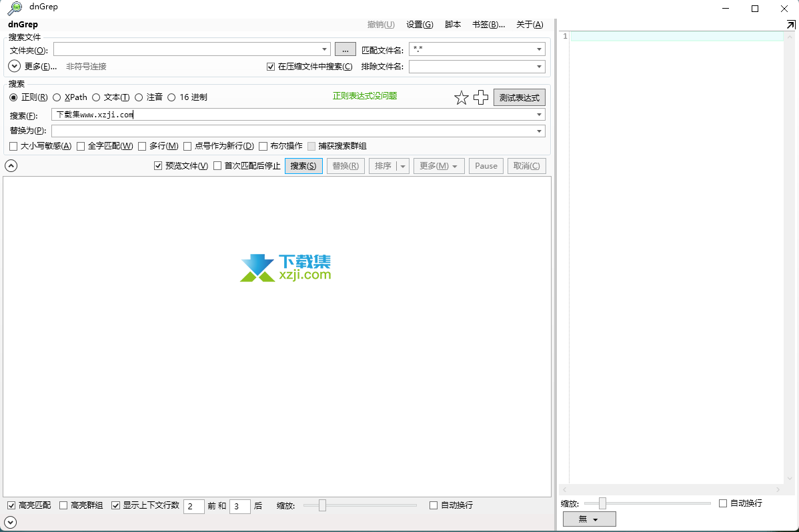This screenshot has height=532, width=799.
Task: Click the preview vertical scrollbar down arrow
Action: tap(790, 479)
